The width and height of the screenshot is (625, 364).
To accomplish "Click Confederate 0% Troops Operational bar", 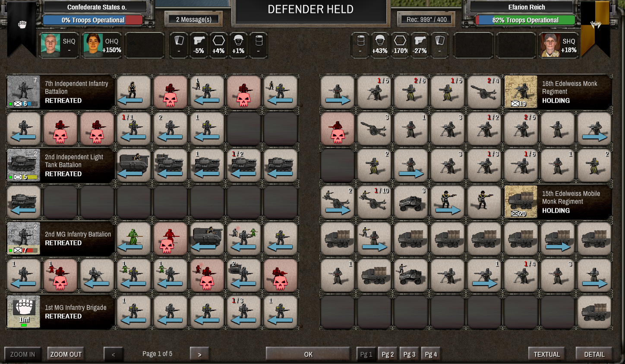I will click(93, 20).
